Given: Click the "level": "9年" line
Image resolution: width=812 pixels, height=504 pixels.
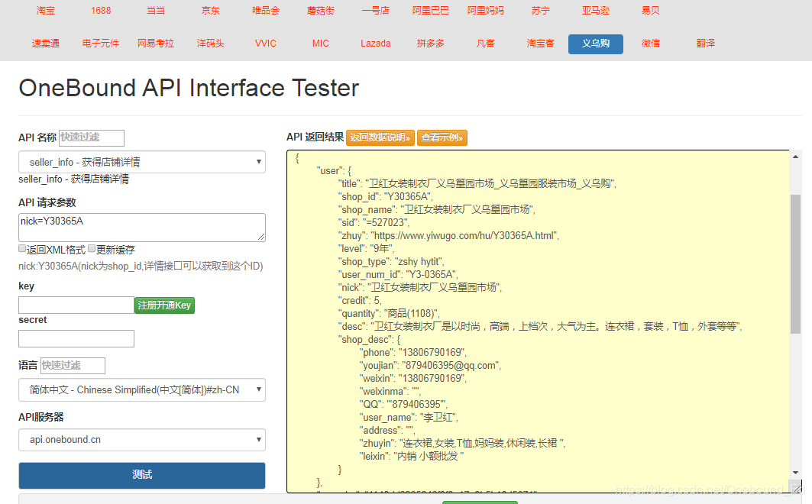Looking at the screenshot, I should pos(367,248).
